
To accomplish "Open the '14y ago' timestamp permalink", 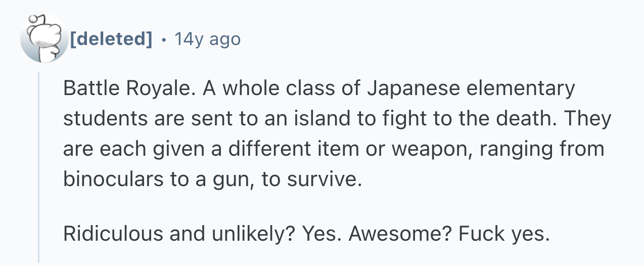I will (207, 39).
